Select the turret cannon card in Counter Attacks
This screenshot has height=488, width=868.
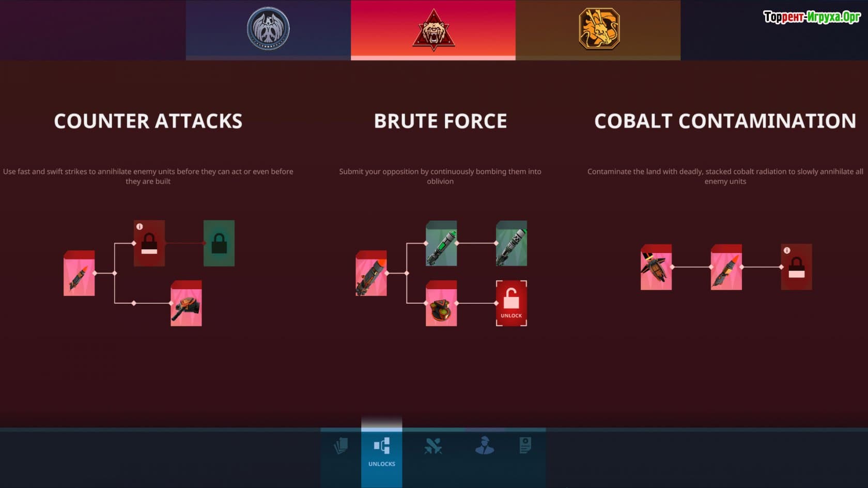point(186,303)
